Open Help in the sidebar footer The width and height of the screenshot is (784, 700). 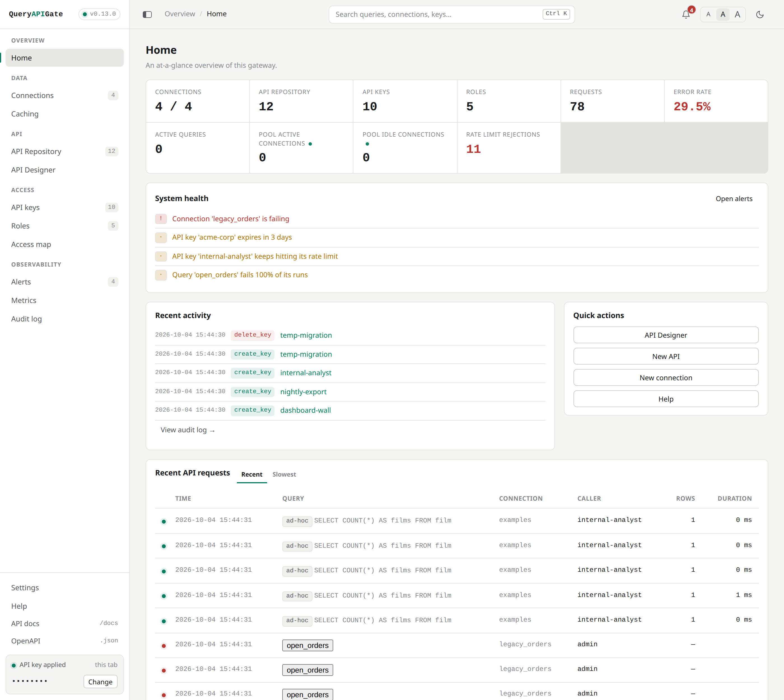pos(65,606)
